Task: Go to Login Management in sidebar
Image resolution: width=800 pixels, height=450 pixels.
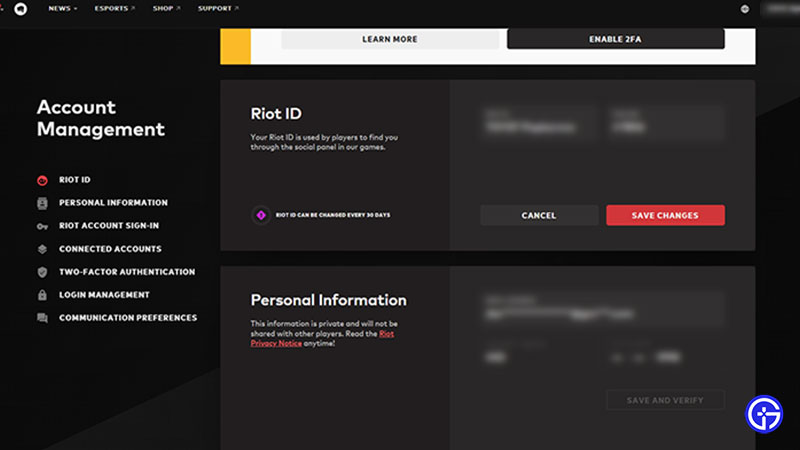Action: coord(104,295)
